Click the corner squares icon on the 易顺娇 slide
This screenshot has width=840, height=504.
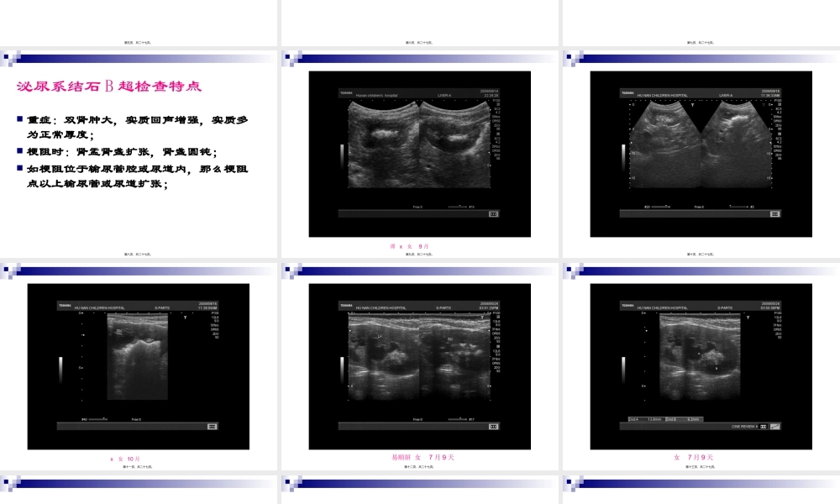pyautogui.click(x=290, y=271)
